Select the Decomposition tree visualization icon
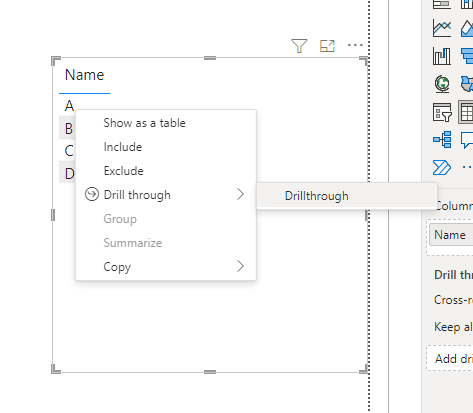This screenshot has width=473, height=413. click(442, 139)
